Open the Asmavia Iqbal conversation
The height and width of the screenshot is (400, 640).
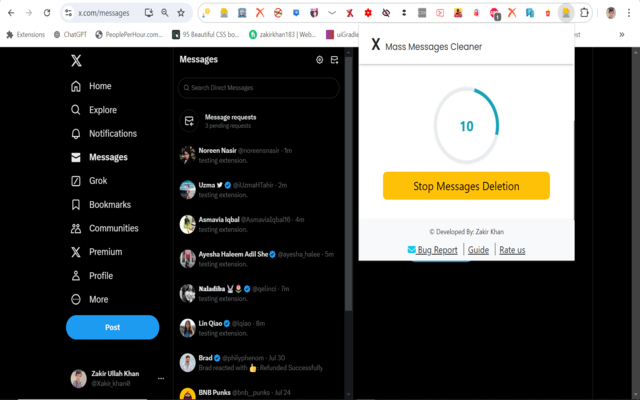coord(259,224)
